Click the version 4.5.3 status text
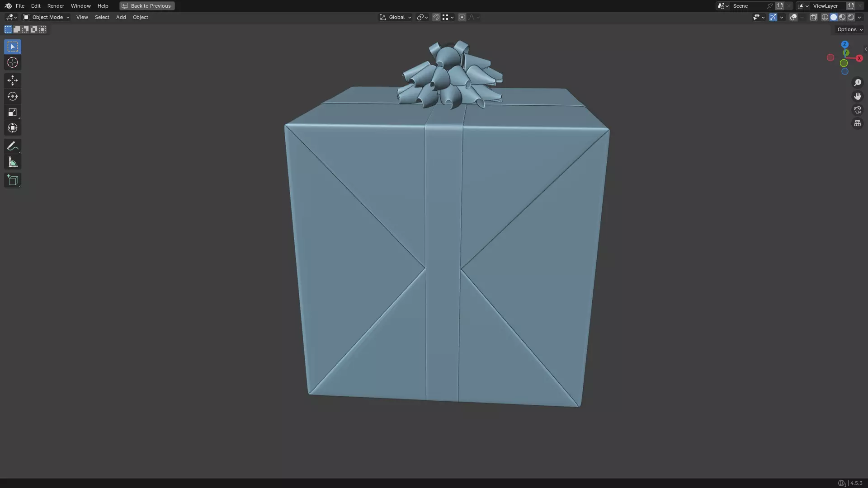 [856, 483]
